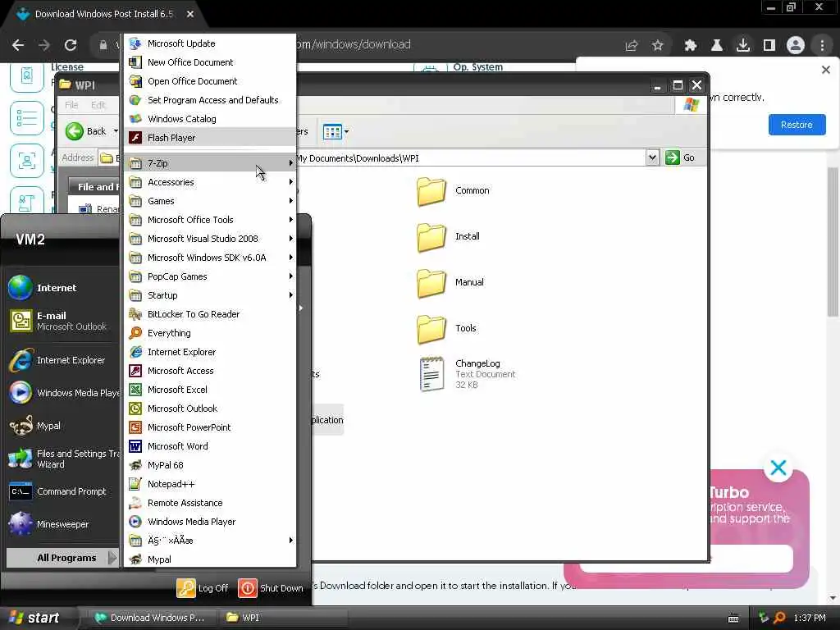
Task: Open Microsoft Outlook in All Programs list
Action: coord(209,409)
